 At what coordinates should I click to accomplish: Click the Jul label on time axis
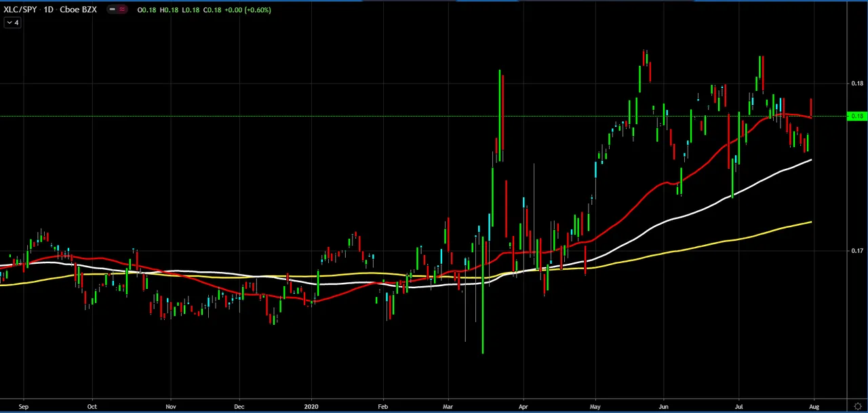click(x=738, y=406)
